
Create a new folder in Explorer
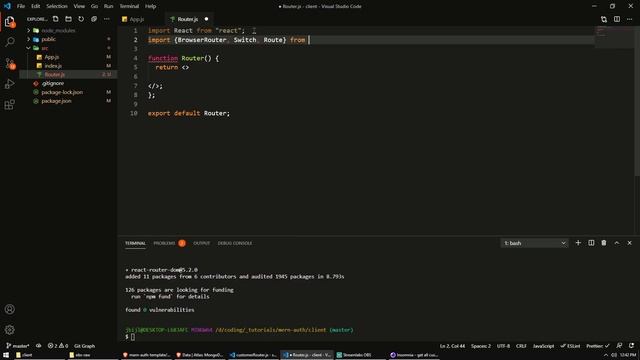click(x=68, y=19)
